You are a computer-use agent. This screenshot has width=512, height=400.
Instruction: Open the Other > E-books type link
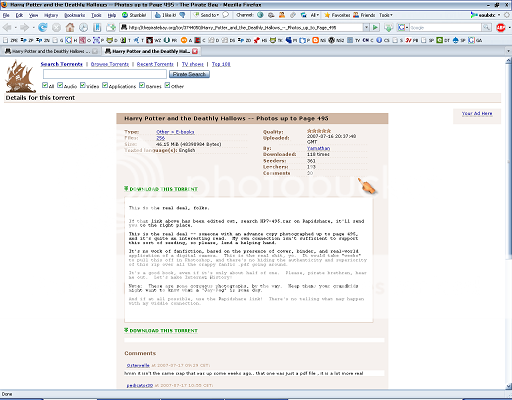click(x=175, y=132)
